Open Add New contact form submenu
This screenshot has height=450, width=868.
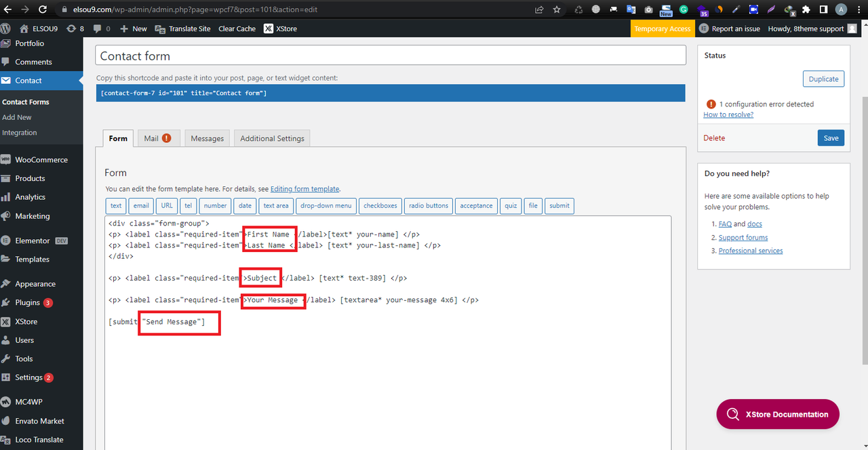(x=17, y=117)
